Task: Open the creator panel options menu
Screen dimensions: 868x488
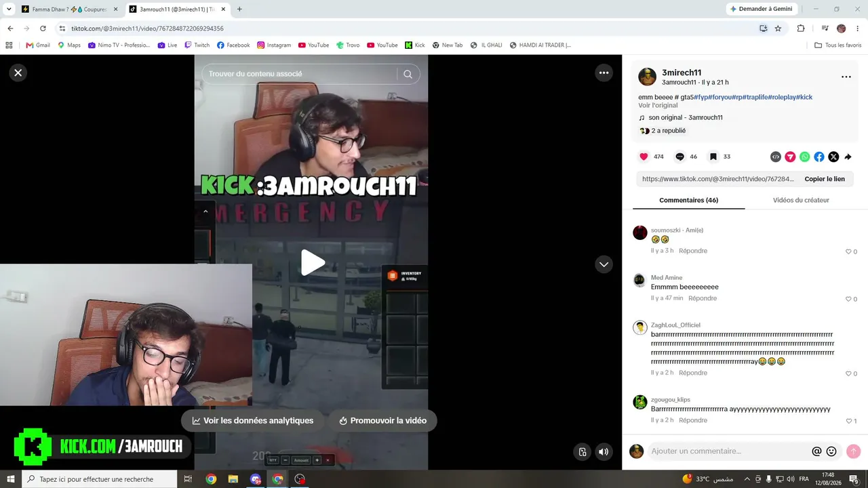Action: pyautogui.click(x=846, y=77)
